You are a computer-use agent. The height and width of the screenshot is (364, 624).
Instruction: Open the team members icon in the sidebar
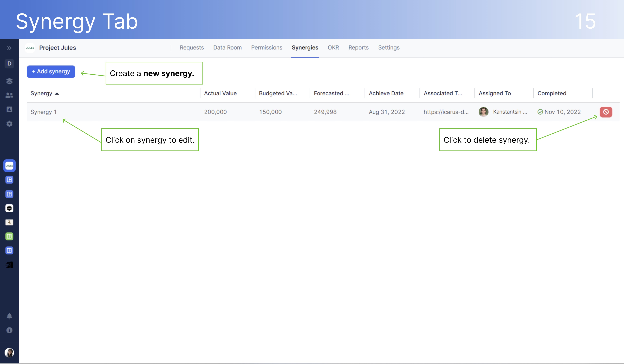[9, 95]
